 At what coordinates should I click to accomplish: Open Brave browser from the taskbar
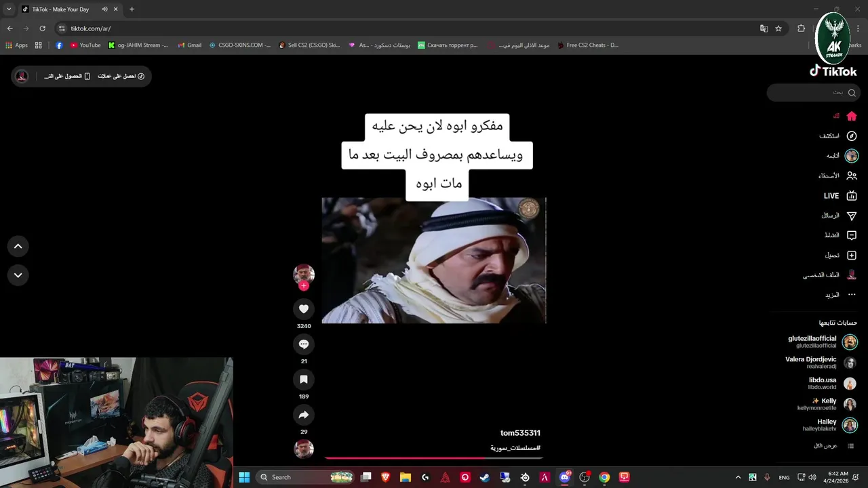point(386,477)
